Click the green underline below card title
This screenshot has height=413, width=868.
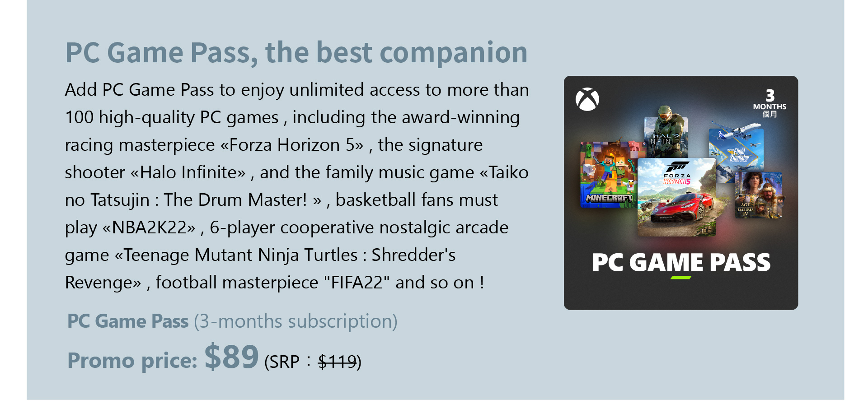(681, 278)
